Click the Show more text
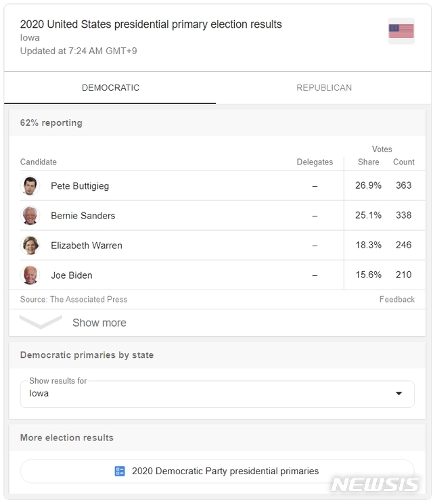This screenshot has width=433, height=504. tap(99, 323)
